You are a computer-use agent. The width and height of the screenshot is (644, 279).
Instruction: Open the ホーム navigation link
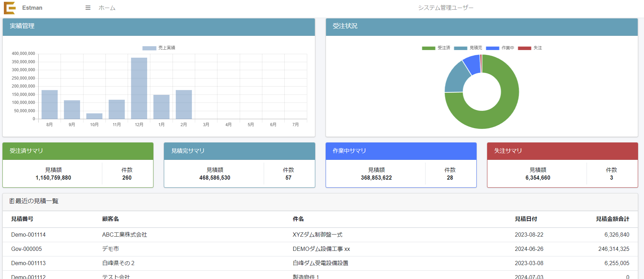107,8
